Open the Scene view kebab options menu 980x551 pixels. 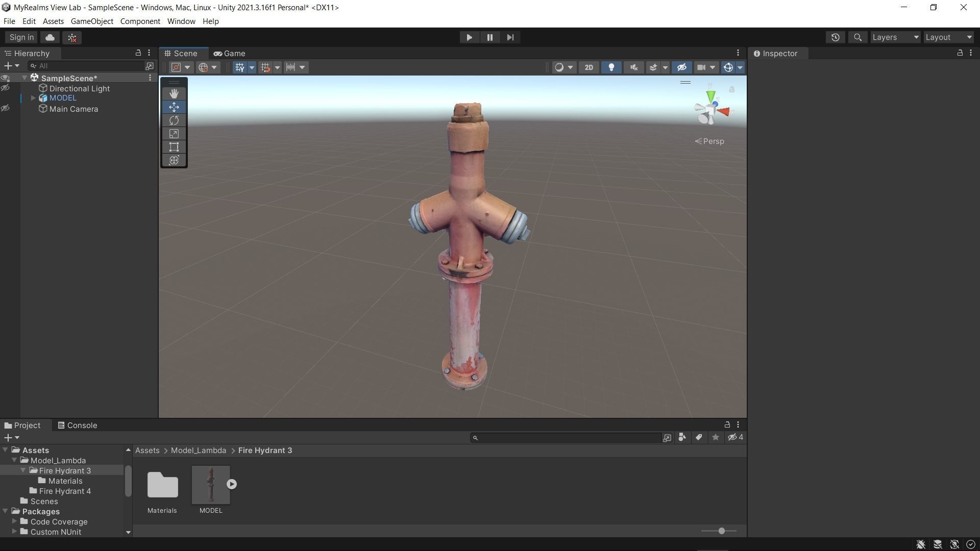pyautogui.click(x=738, y=53)
